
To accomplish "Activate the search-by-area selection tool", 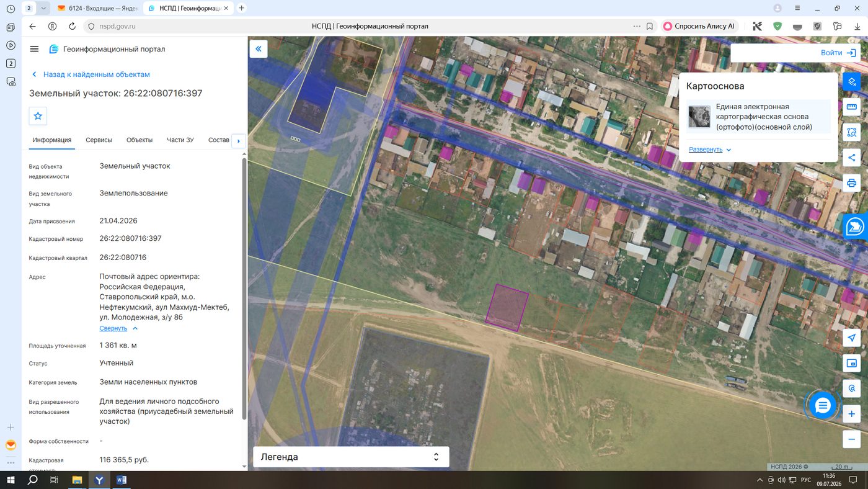I will click(852, 132).
